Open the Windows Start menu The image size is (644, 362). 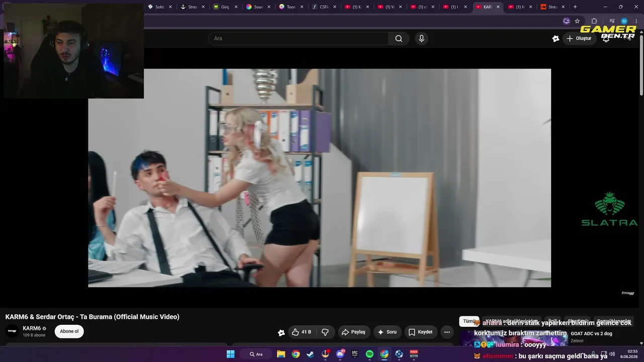(x=230, y=354)
